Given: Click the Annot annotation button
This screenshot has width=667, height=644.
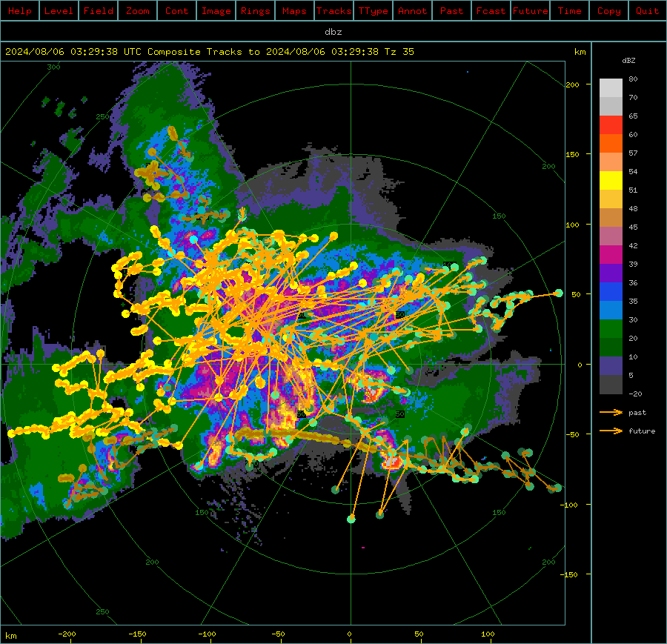Looking at the screenshot, I should pos(413,11).
